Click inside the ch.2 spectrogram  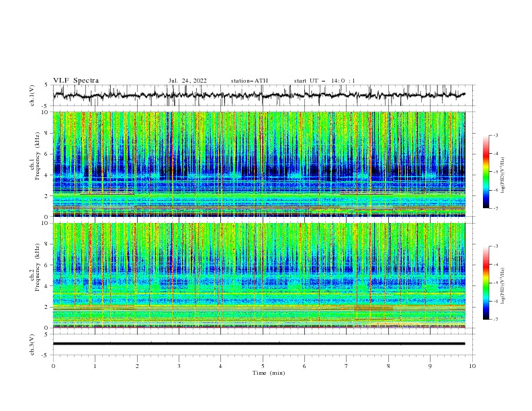259,275
